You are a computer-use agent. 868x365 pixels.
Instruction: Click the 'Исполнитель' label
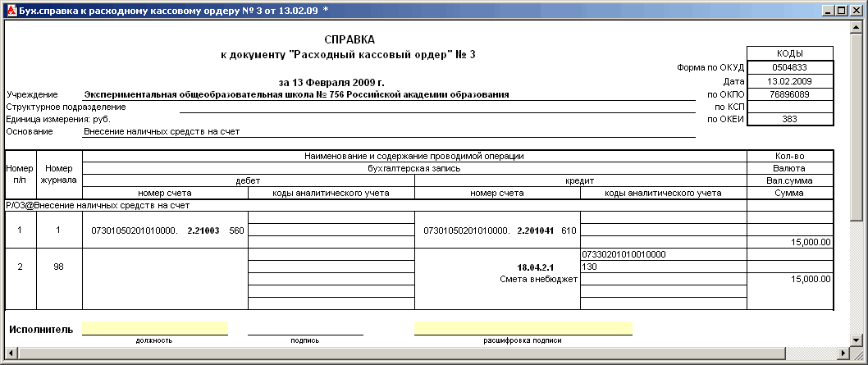(41, 330)
